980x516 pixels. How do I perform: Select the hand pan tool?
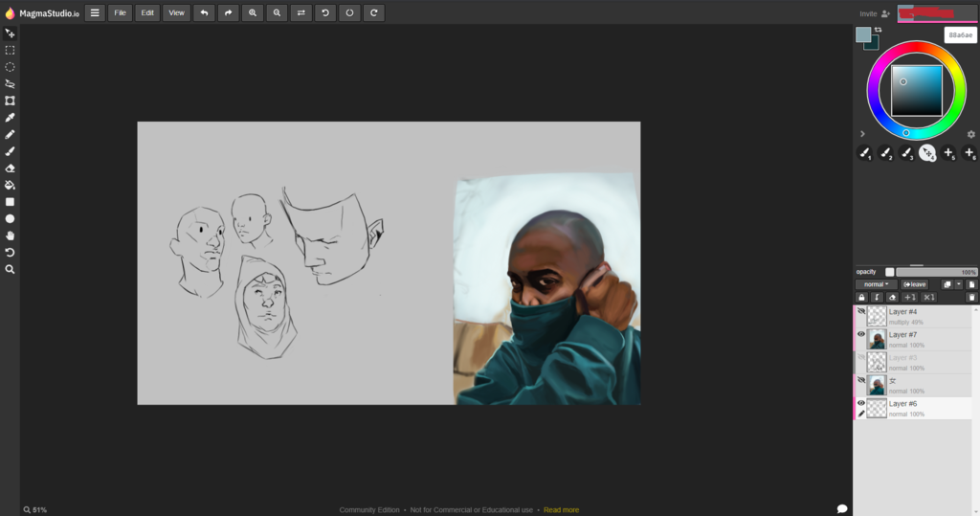[x=10, y=236]
